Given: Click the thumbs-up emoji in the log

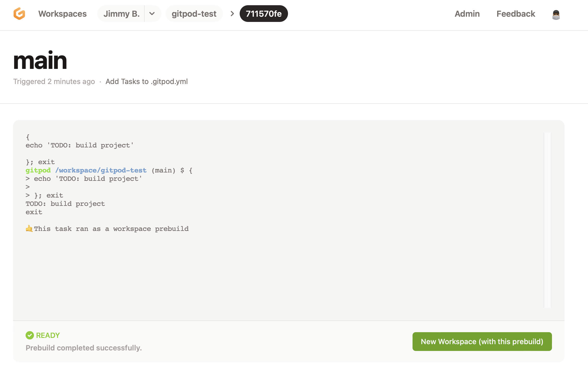Looking at the screenshot, I should (29, 229).
